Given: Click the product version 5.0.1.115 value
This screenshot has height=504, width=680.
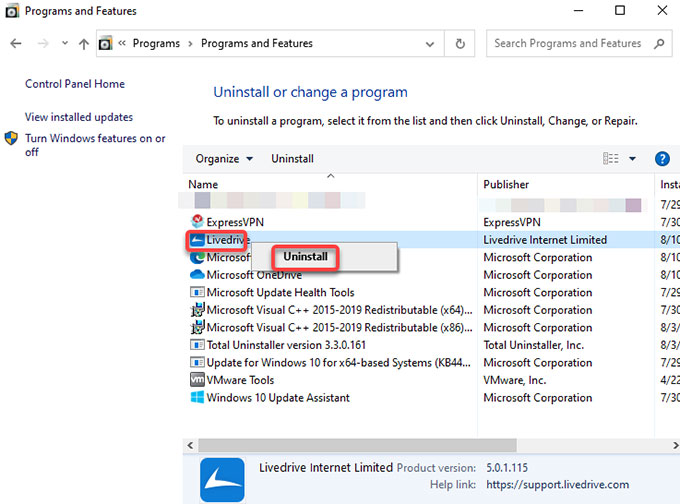Looking at the screenshot, I should pos(507,468).
